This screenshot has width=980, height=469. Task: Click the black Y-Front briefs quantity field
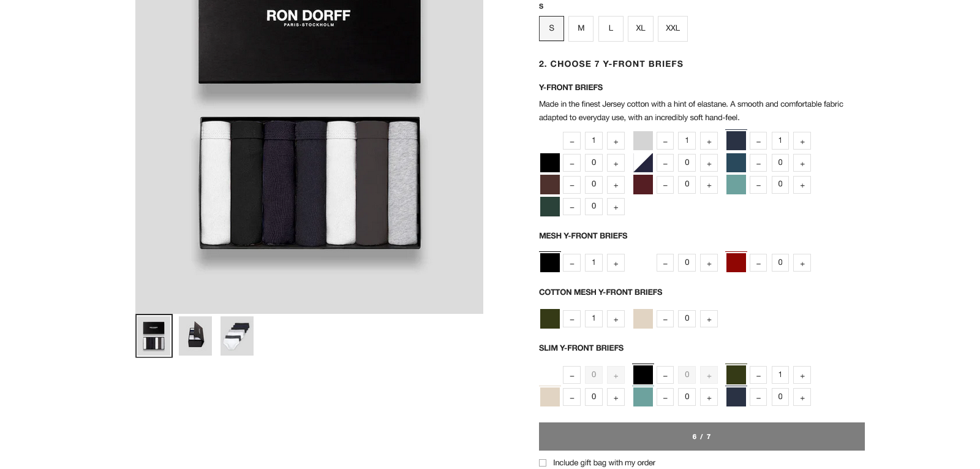tap(594, 162)
